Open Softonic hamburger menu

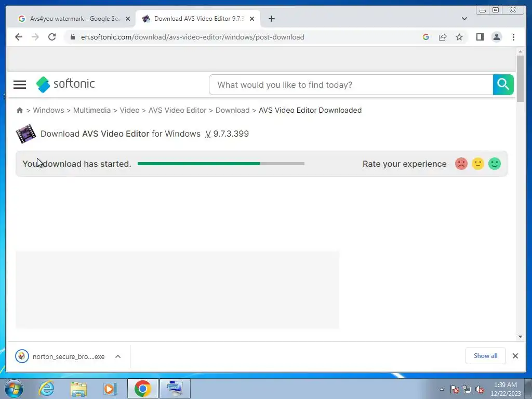pos(20,85)
